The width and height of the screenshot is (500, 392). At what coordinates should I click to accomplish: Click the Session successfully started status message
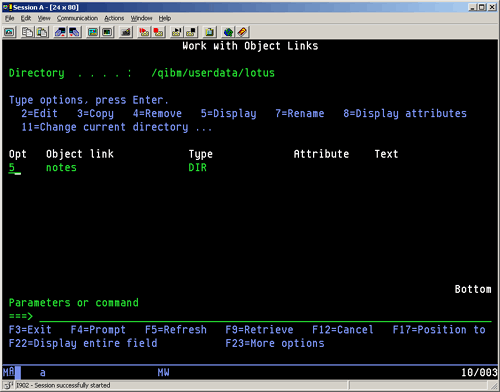click(63, 385)
